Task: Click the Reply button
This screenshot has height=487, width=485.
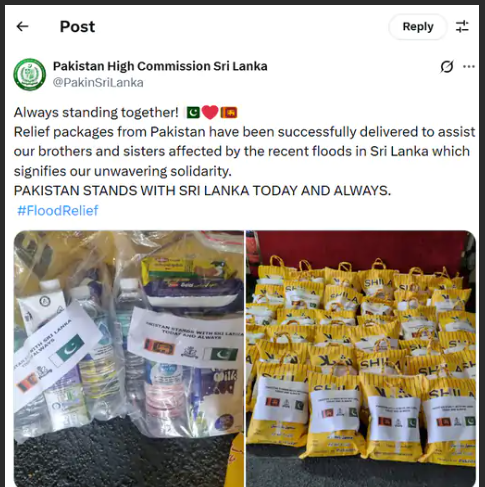Action: (x=418, y=27)
